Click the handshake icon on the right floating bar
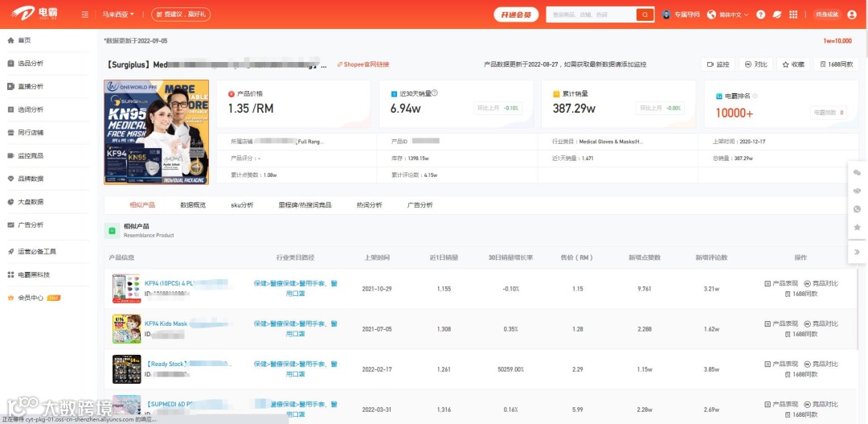 (x=858, y=191)
